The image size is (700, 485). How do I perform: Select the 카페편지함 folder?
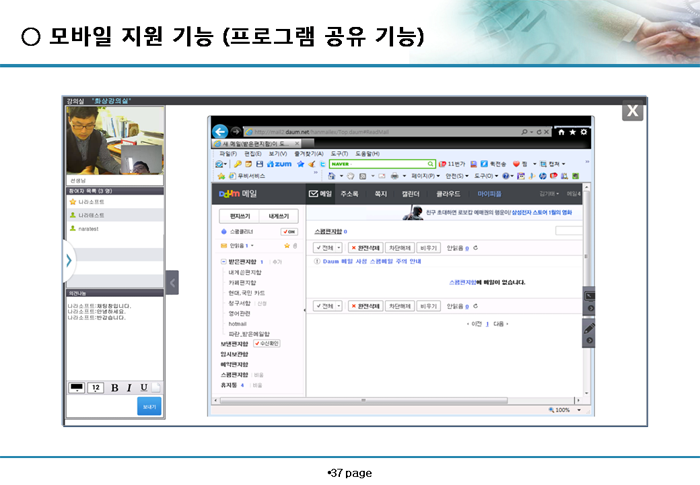pyautogui.click(x=242, y=283)
